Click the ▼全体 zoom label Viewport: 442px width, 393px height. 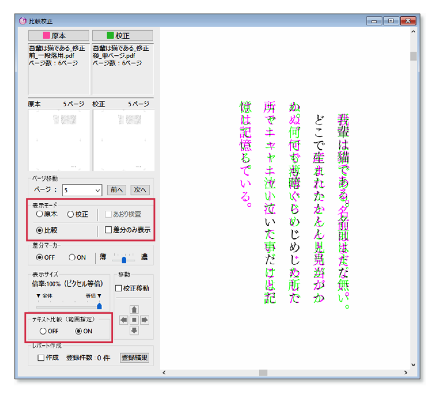44,296
